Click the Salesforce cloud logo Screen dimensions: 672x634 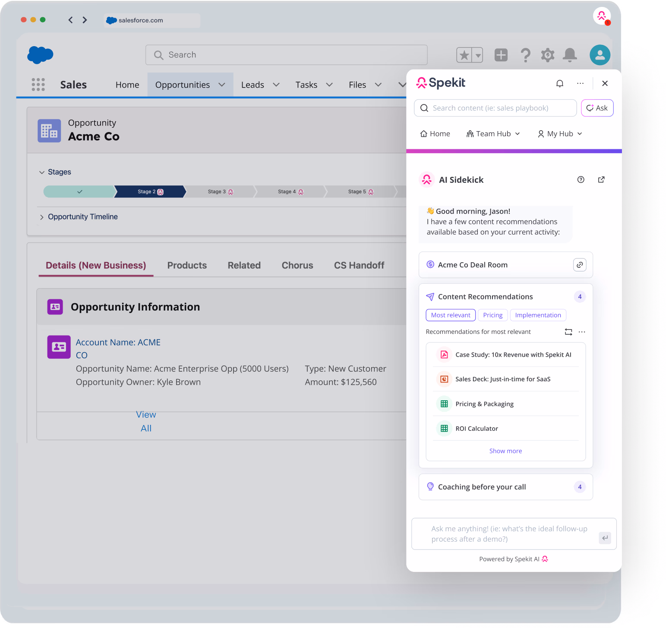40,55
